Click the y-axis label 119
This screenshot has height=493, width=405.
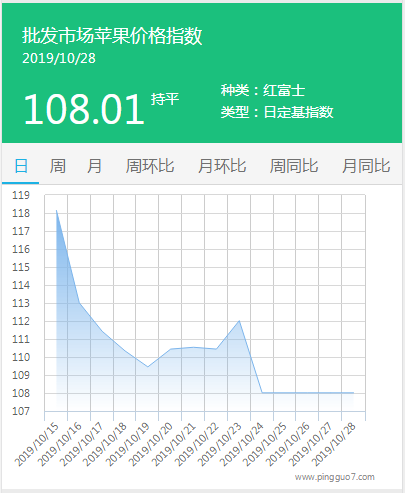(x=21, y=195)
